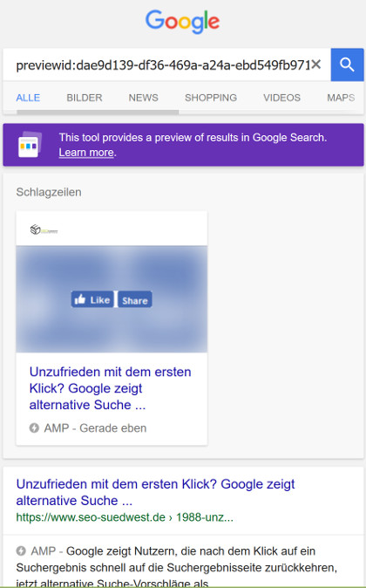
Task: Open the Learn more link
Action: click(x=86, y=153)
